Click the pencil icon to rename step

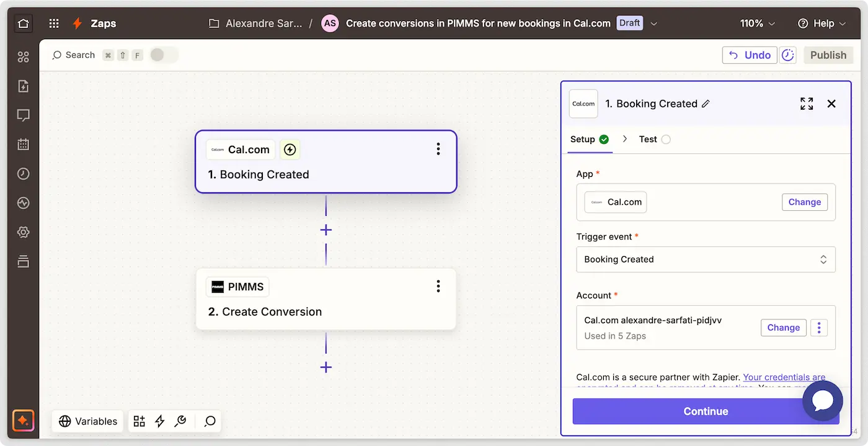[x=706, y=104]
